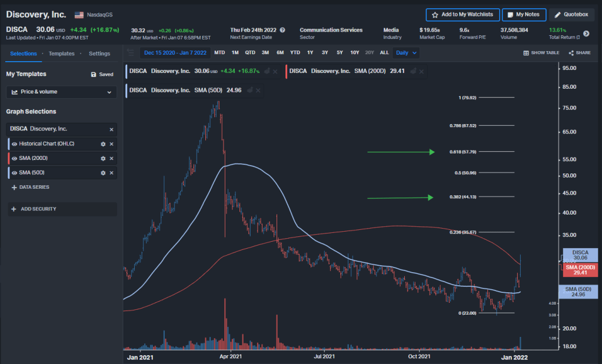
Task: Click the Saved template disk icon
Action: coord(94,75)
